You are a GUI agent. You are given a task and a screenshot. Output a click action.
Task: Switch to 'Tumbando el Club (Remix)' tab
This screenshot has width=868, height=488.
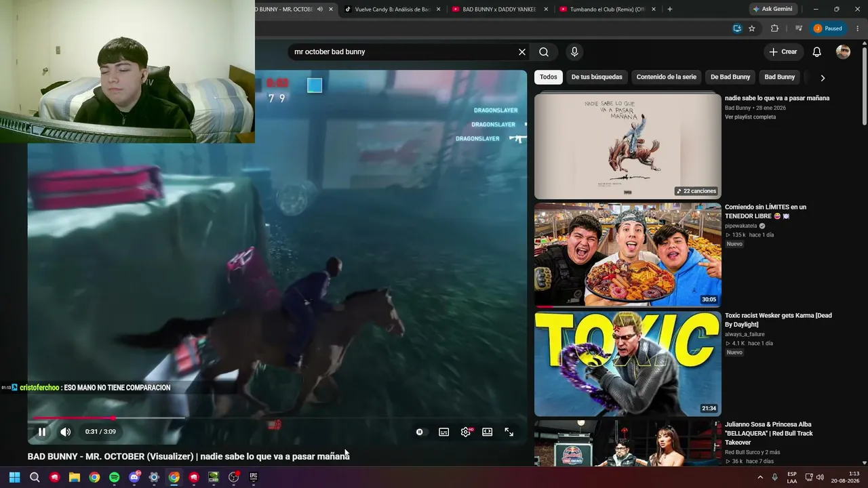click(x=607, y=9)
